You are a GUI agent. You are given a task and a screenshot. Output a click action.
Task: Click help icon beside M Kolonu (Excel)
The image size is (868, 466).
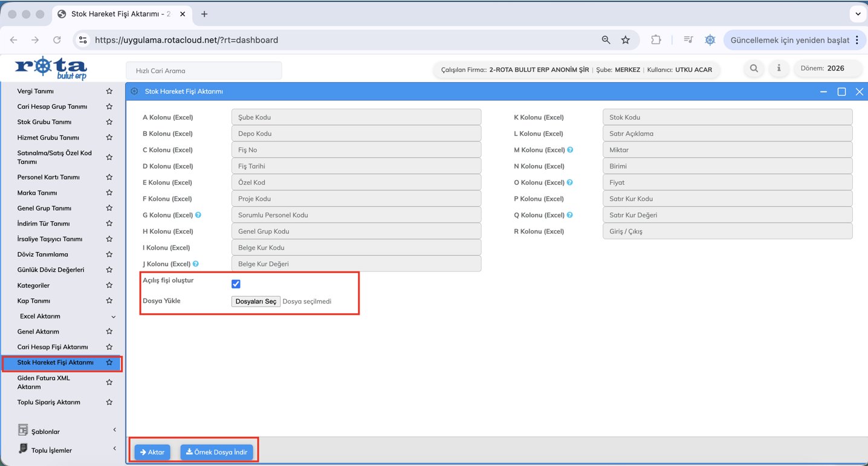570,150
